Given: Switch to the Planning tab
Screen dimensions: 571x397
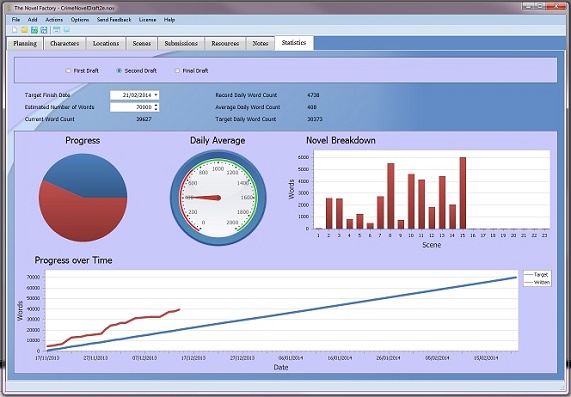Looking at the screenshot, I should point(25,43).
